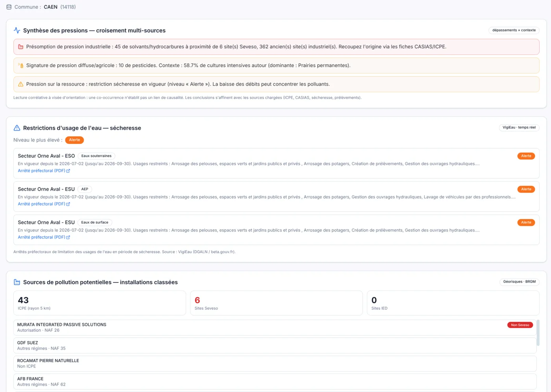Click the dépassements × contexte badge
This screenshot has width=551, height=392.
pyautogui.click(x=514, y=30)
